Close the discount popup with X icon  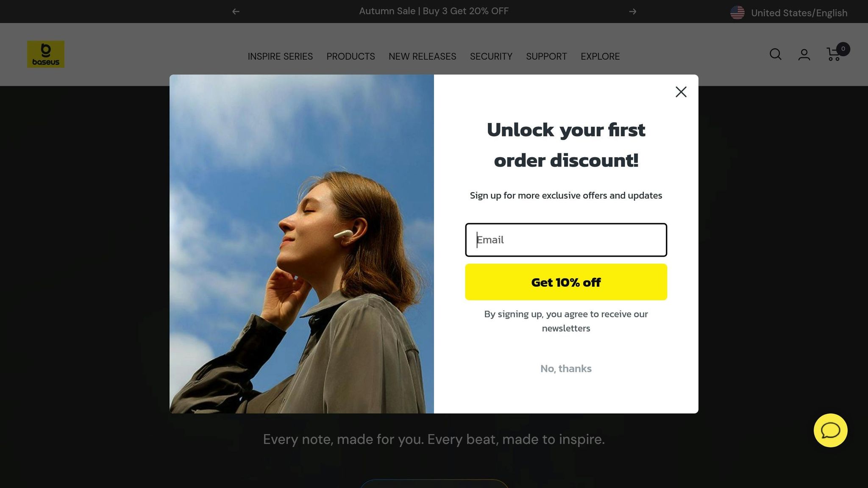click(681, 92)
